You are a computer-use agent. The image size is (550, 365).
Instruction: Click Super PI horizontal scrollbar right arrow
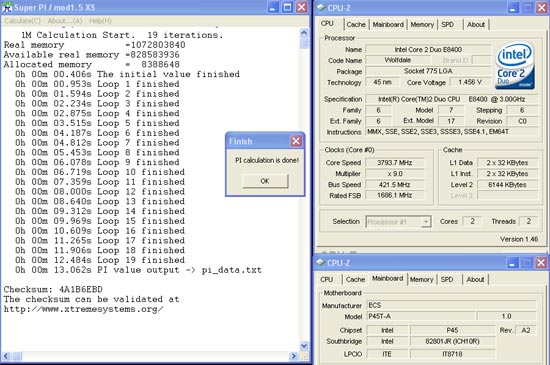click(294, 356)
